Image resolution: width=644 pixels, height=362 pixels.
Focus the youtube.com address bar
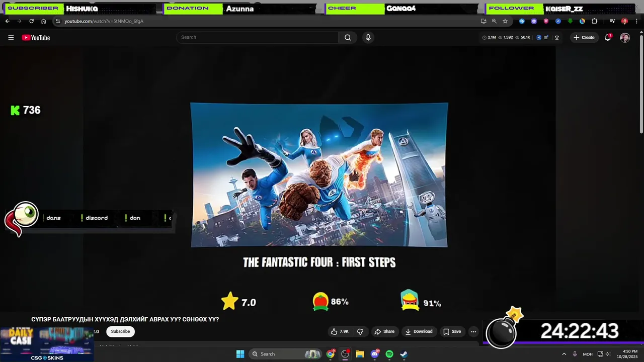click(267, 21)
